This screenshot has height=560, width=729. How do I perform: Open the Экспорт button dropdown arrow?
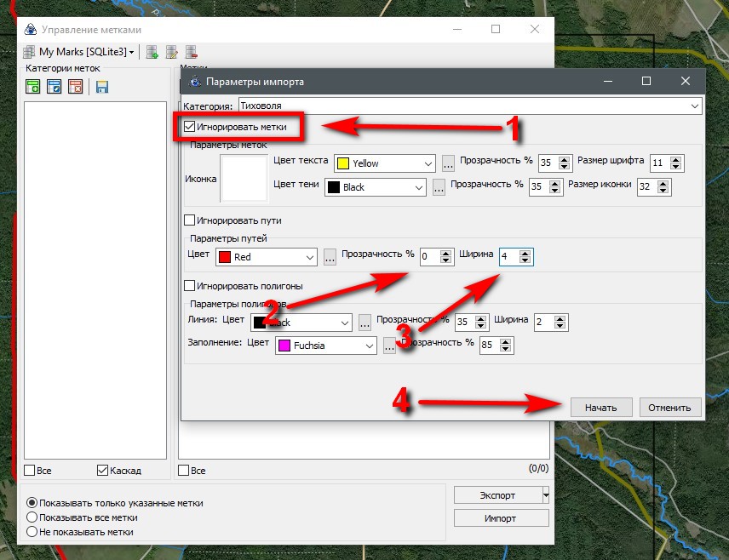(546, 495)
